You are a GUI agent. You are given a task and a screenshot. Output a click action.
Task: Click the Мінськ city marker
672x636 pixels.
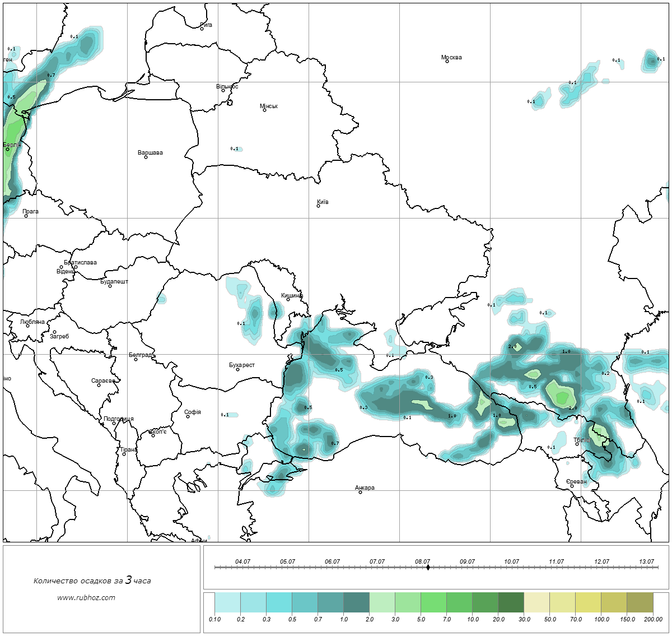[264, 110]
